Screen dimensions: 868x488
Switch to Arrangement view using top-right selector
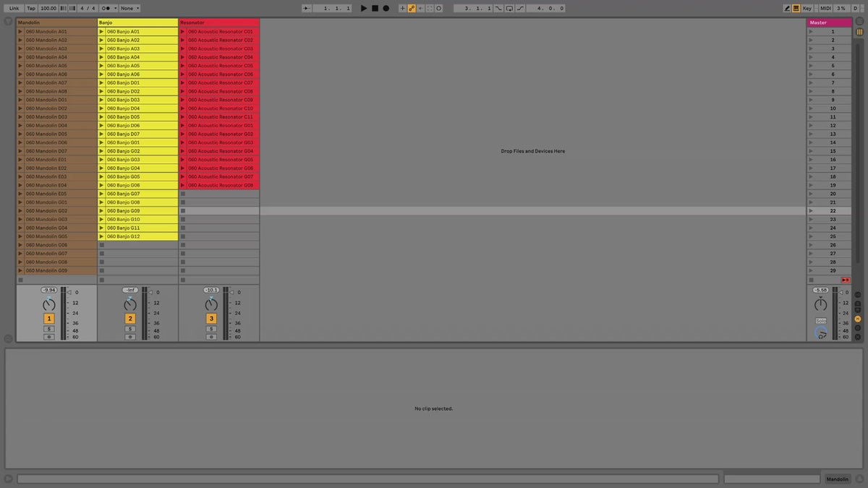(x=860, y=22)
